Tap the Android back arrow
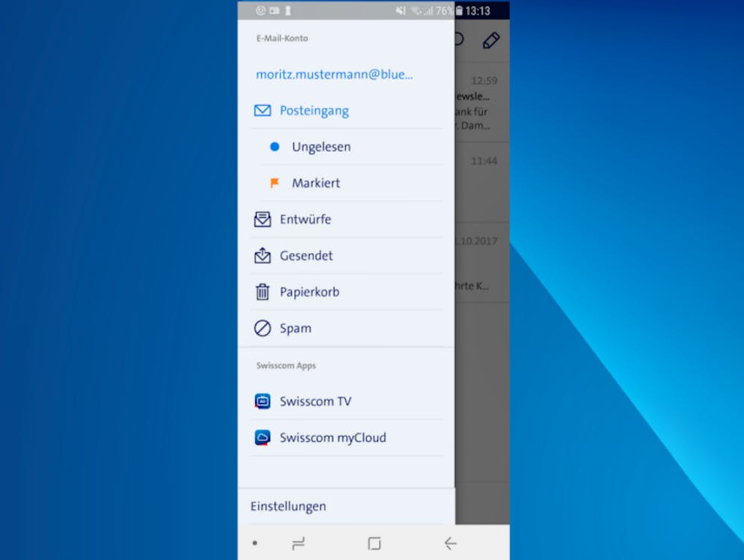744x560 pixels. (451, 543)
